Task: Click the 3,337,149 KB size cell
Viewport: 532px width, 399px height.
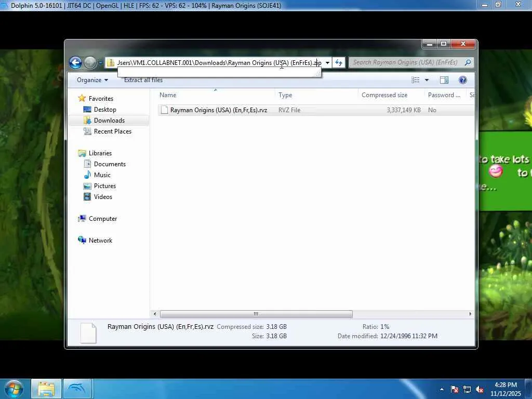Action: [403, 110]
